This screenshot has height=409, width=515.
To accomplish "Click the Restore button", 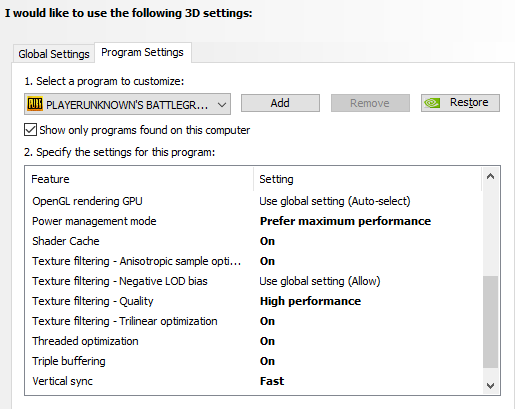I will (460, 103).
